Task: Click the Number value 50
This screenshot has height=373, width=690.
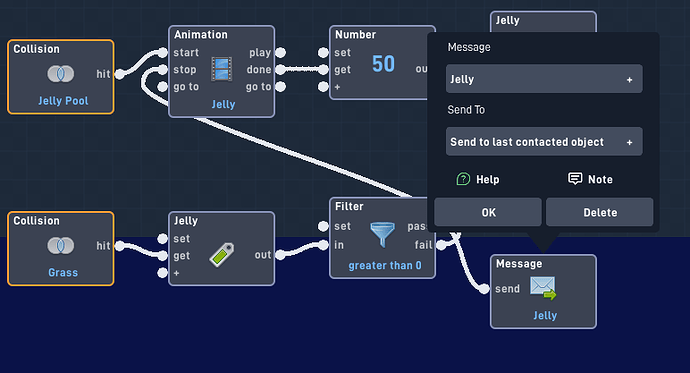Action: coord(383,64)
